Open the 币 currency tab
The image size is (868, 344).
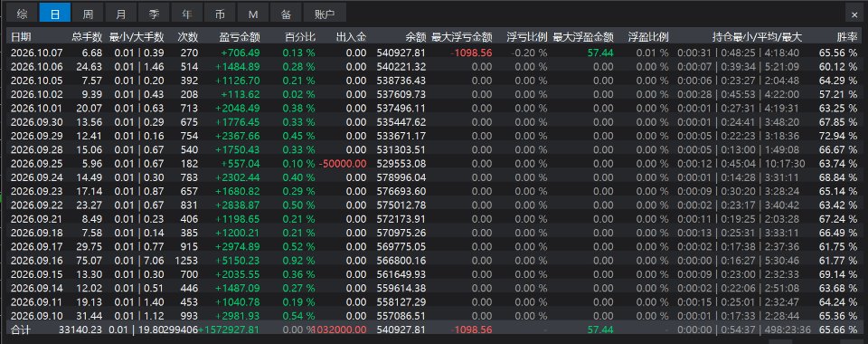click(x=220, y=14)
